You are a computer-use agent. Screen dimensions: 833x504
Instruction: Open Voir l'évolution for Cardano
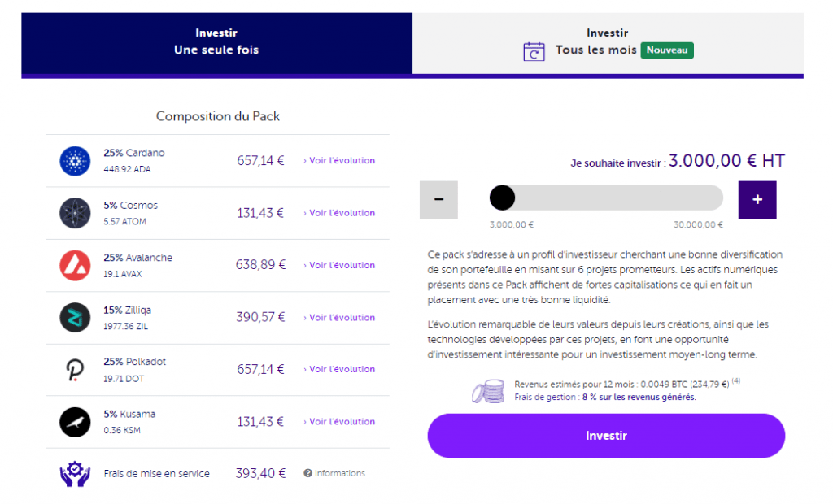[339, 160]
